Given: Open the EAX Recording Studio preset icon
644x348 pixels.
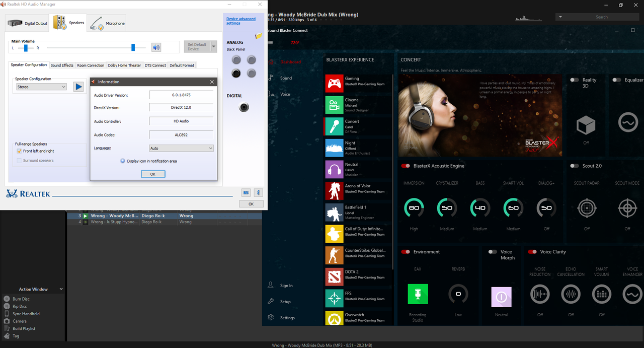Looking at the screenshot, I should (x=418, y=294).
